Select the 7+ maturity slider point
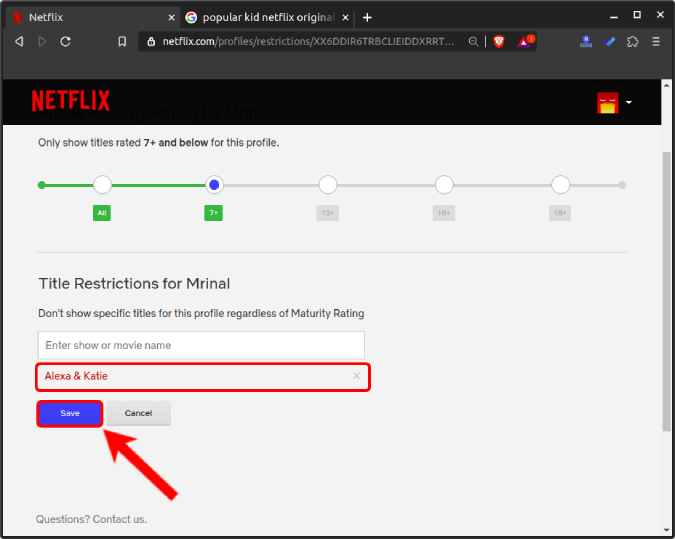The image size is (675, 539). point(214,185)
